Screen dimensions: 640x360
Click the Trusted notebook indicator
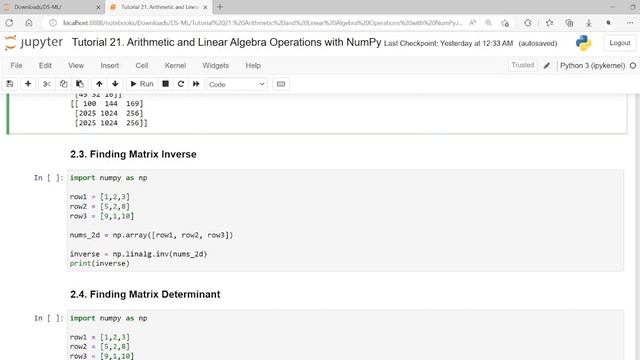click(x=522, y=65)
